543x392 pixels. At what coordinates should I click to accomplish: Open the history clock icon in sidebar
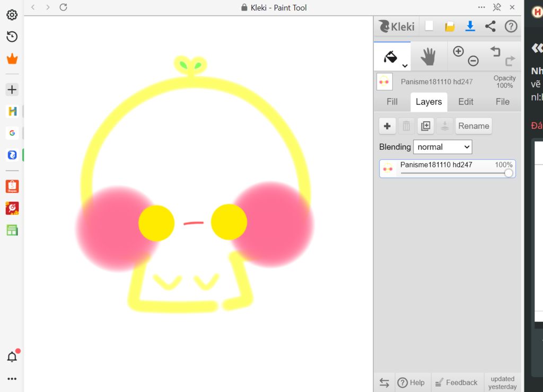tap(12, 37)
